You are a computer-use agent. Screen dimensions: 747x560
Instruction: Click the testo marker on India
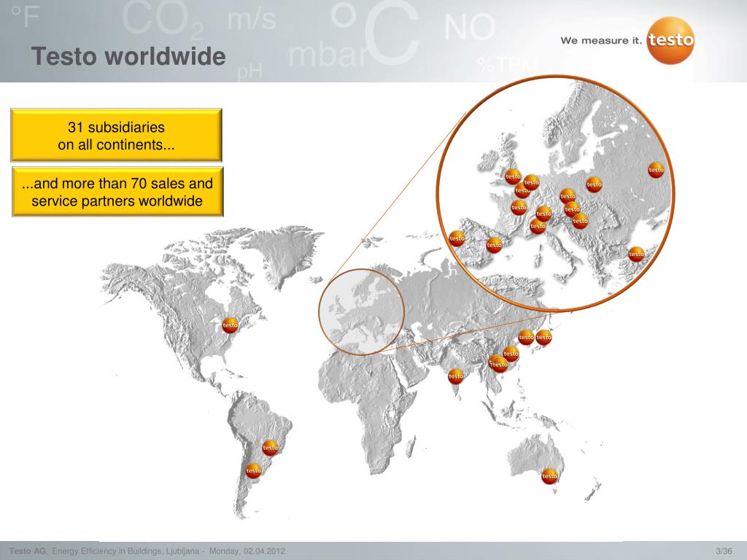coord(456,376)
